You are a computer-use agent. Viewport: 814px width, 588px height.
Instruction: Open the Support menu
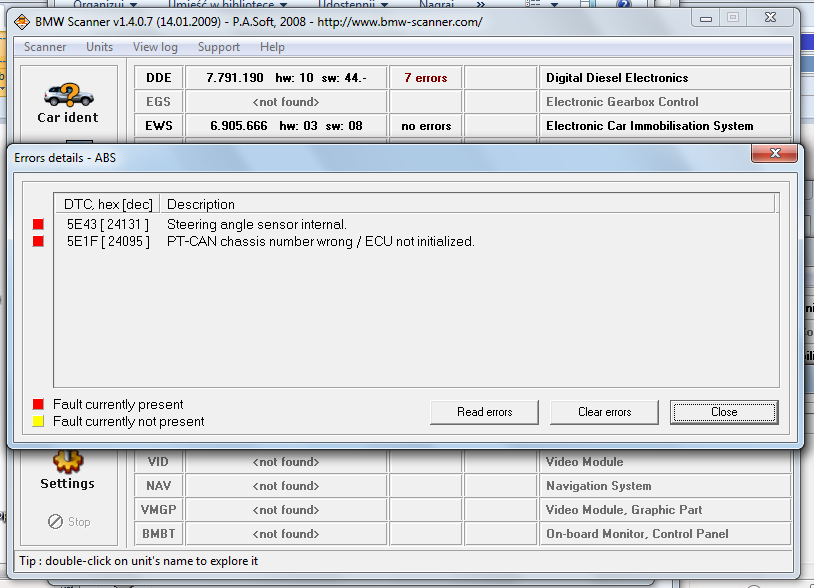tap(219, 47)
